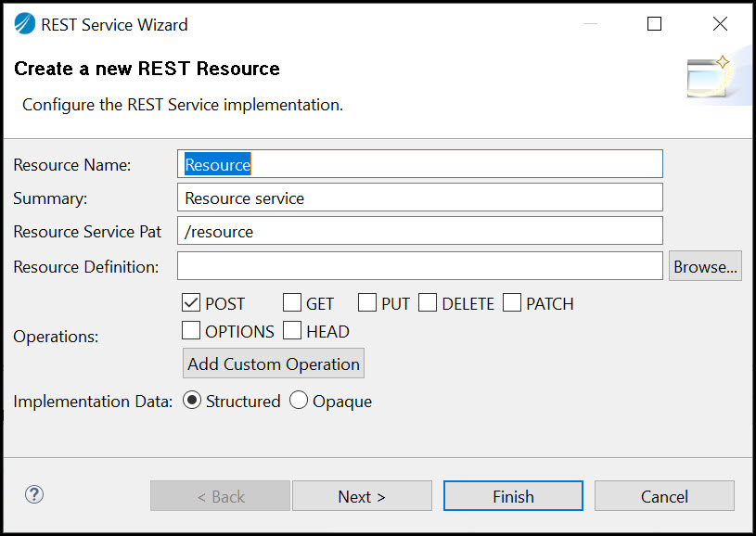Click into the Summary text field

tap(420, 198)
